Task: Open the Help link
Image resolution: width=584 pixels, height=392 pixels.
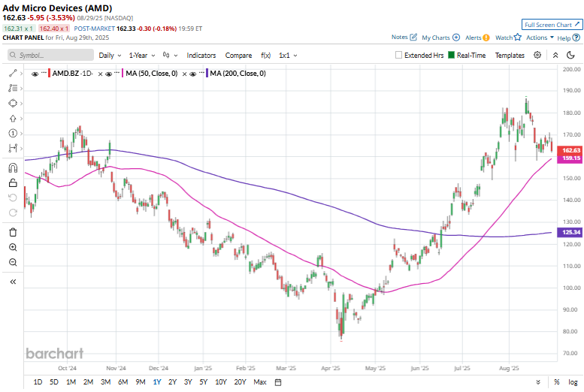Action: click(568, 38)
